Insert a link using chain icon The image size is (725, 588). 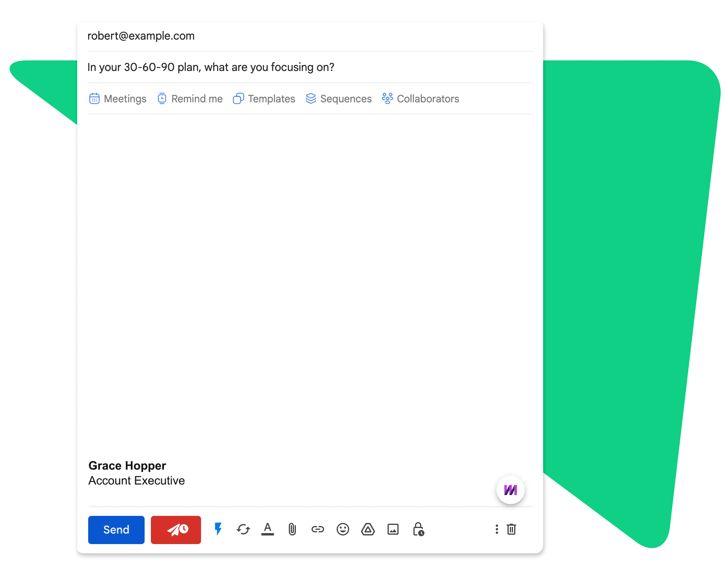tap(317, 530)
